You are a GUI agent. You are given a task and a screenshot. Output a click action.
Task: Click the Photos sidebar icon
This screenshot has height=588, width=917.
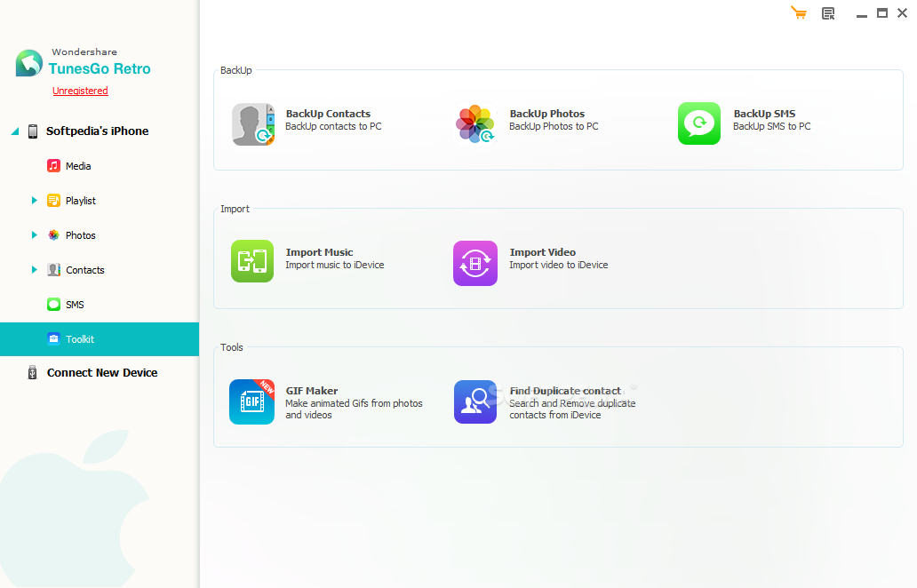pos(54,235)
